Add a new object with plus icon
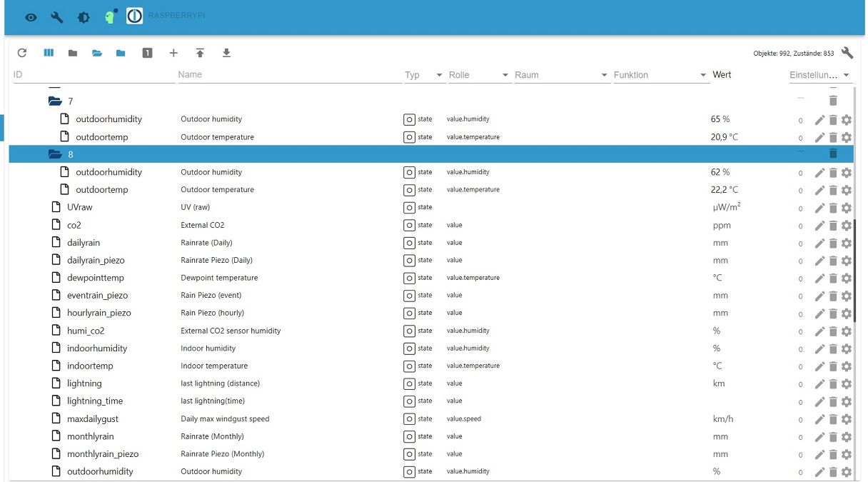 (173, 53)
